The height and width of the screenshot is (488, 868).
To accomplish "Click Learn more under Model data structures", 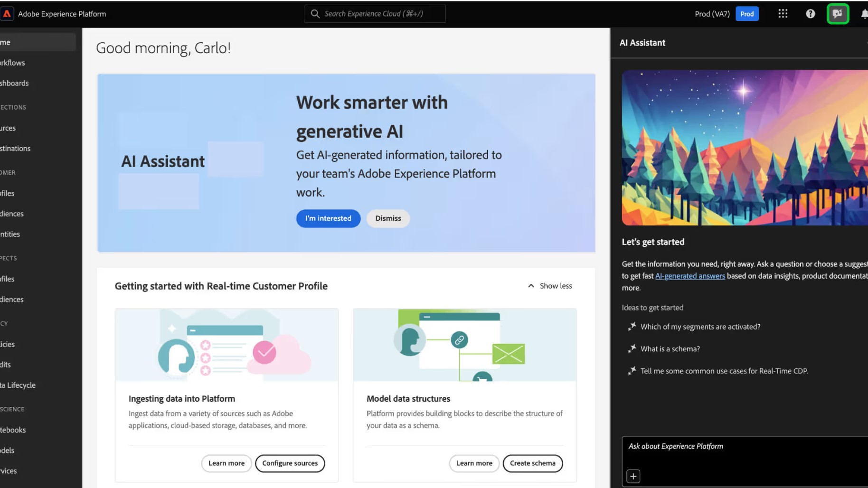I will click(x=474, y=463).
